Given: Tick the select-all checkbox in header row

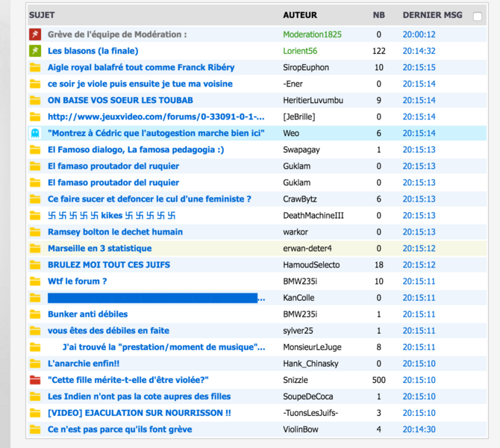Looking at the screenshot, I should pyautogui.click(x=478, y=16).
